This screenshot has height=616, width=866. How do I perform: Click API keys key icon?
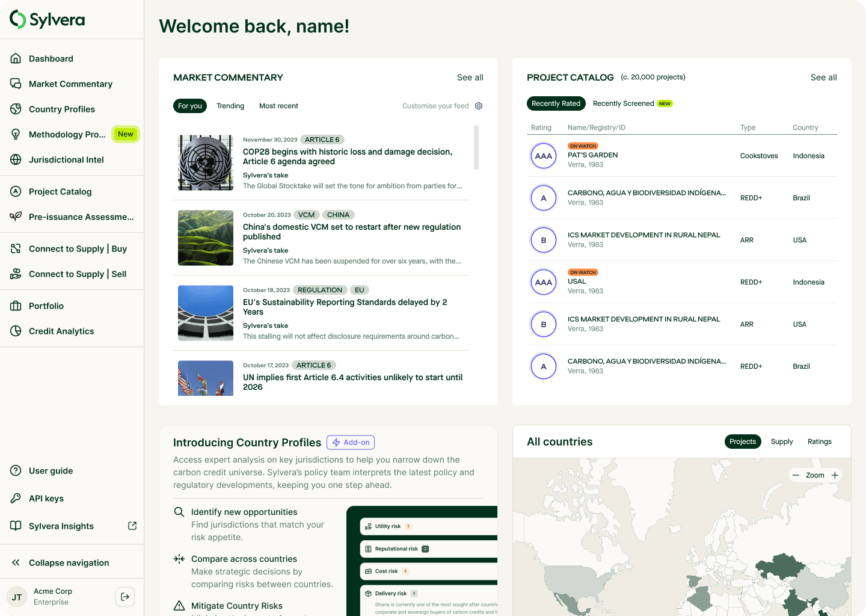tap(16, 498)
